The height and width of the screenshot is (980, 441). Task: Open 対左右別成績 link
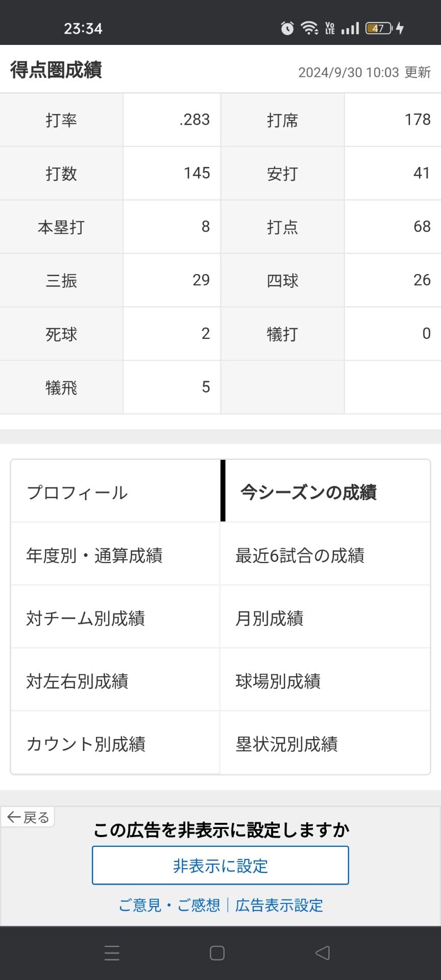click(115, 680)
